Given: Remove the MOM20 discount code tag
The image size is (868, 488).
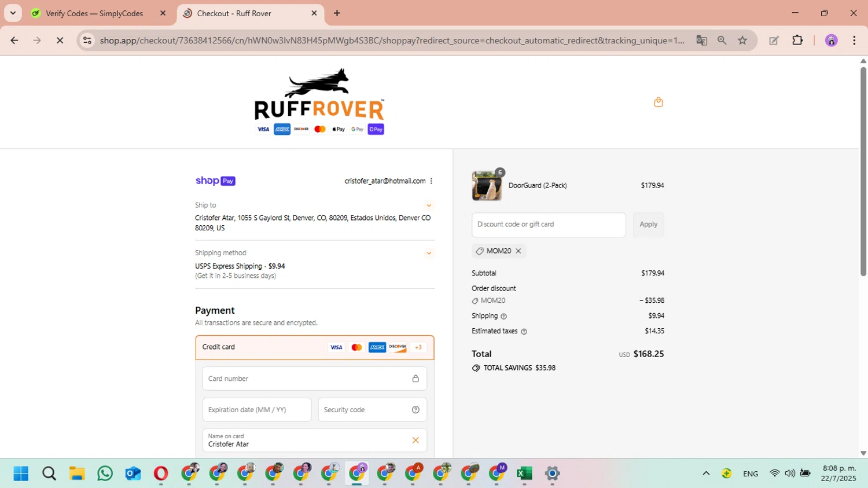Looking at the screenshot, I should pyautogui.click(x=518, y=251).
